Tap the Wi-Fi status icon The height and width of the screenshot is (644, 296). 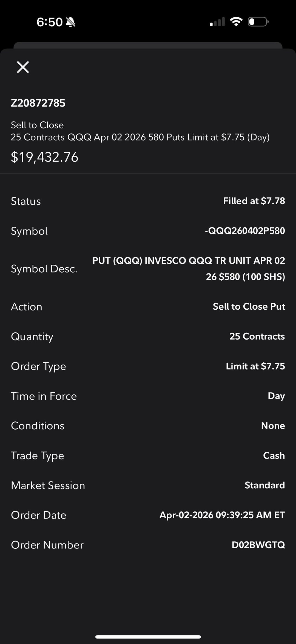(236, 22)
